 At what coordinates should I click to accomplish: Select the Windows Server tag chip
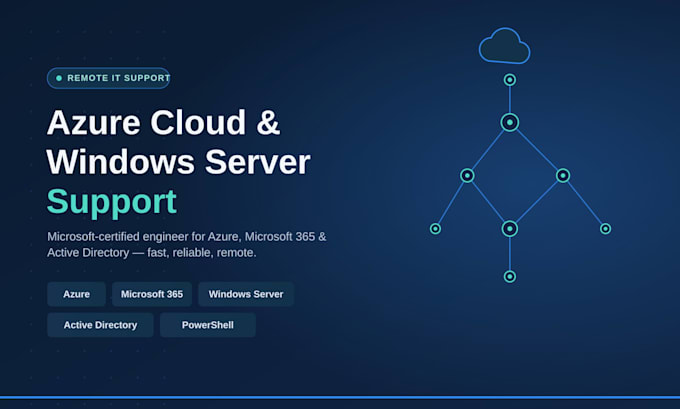pyautogui.click(x=246, y=294)
